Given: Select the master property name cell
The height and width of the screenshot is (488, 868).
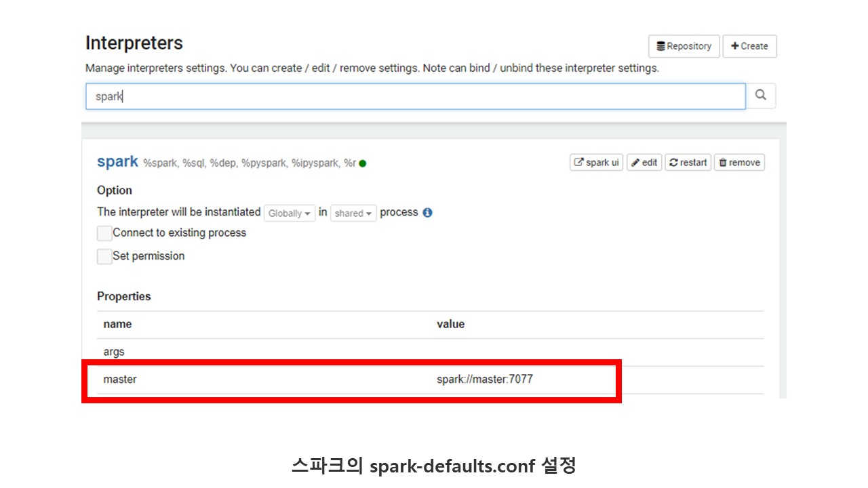Looking at the screenshot, I should pyautogui.click(x=120, y=380).
